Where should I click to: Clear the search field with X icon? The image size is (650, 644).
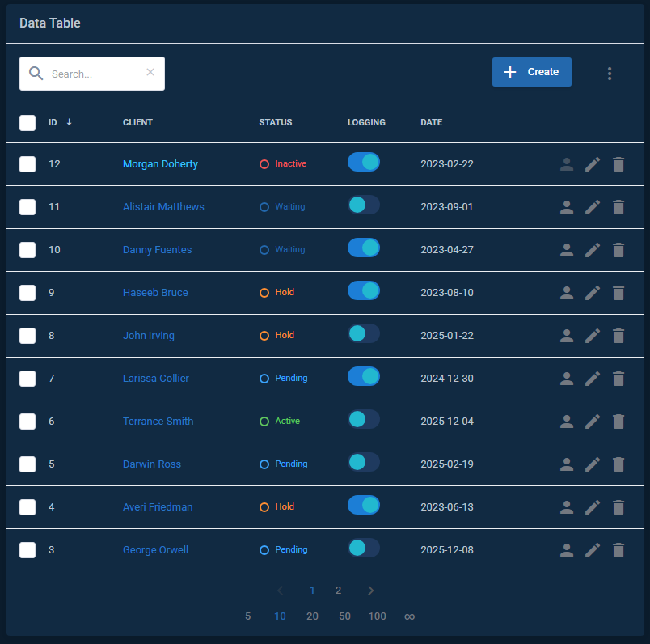150,73
